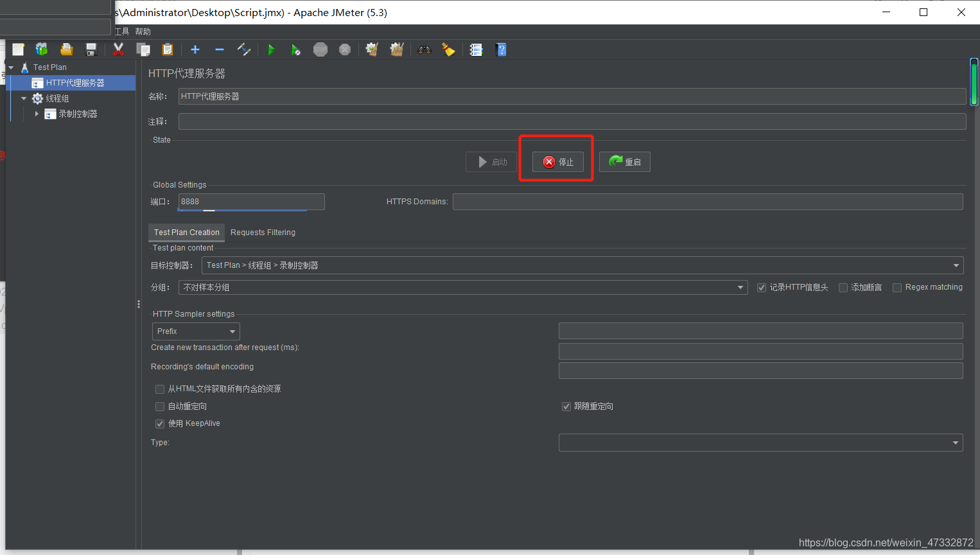Select the Test Plan flask icon

click(x=25, y=67)
